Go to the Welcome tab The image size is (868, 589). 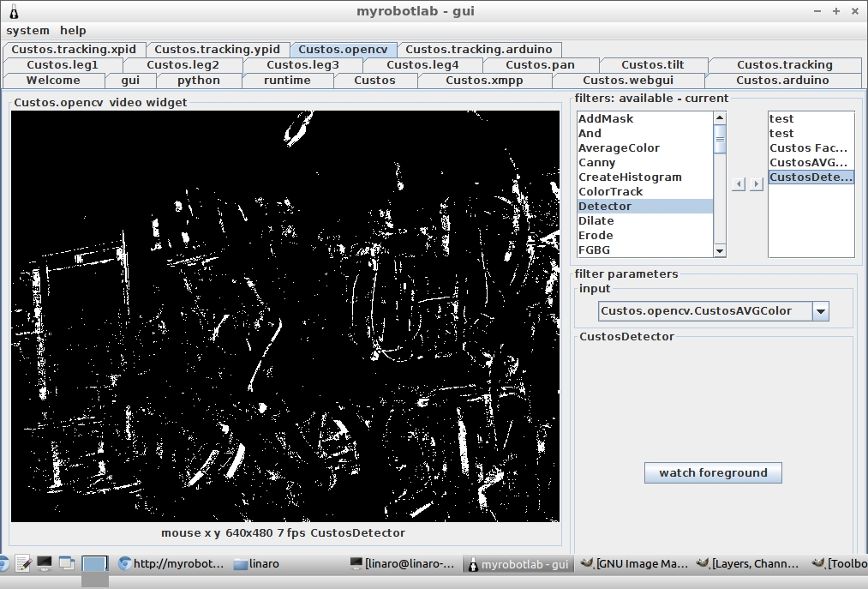coord(53,81)
